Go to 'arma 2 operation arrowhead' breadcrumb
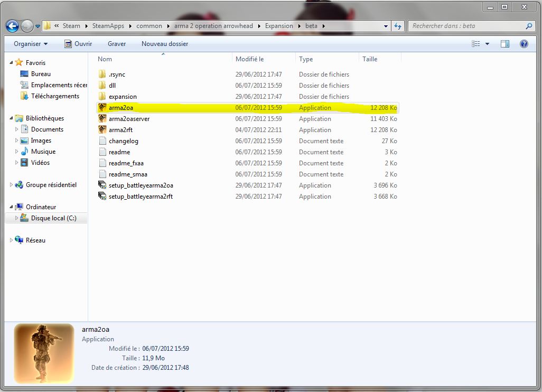 coord(213,26)
